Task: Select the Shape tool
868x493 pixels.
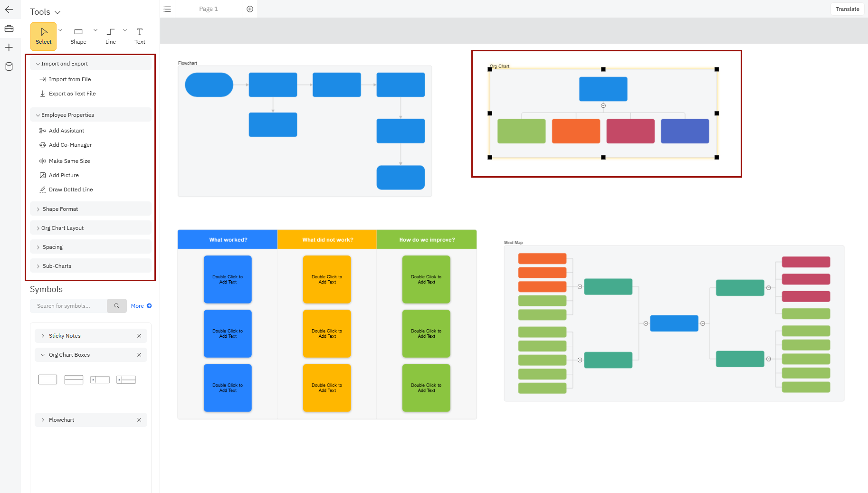Action: coord(78,36)
